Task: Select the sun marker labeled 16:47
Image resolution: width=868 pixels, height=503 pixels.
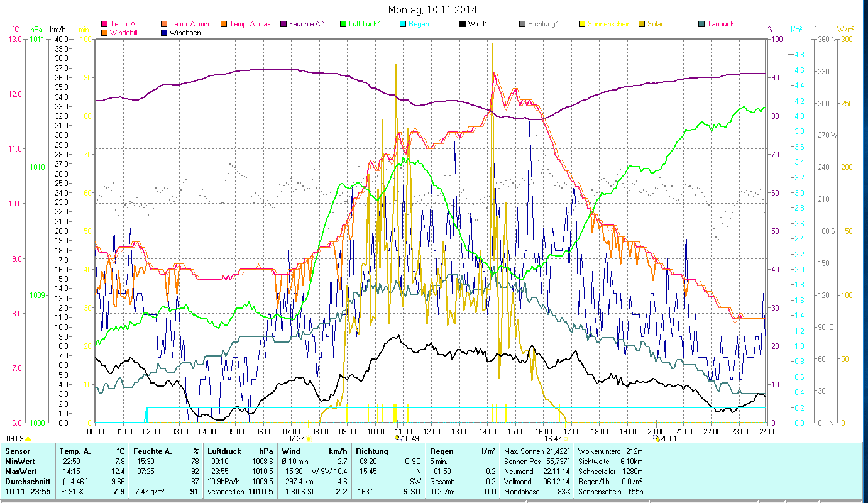Action: [x=566, y=439]
